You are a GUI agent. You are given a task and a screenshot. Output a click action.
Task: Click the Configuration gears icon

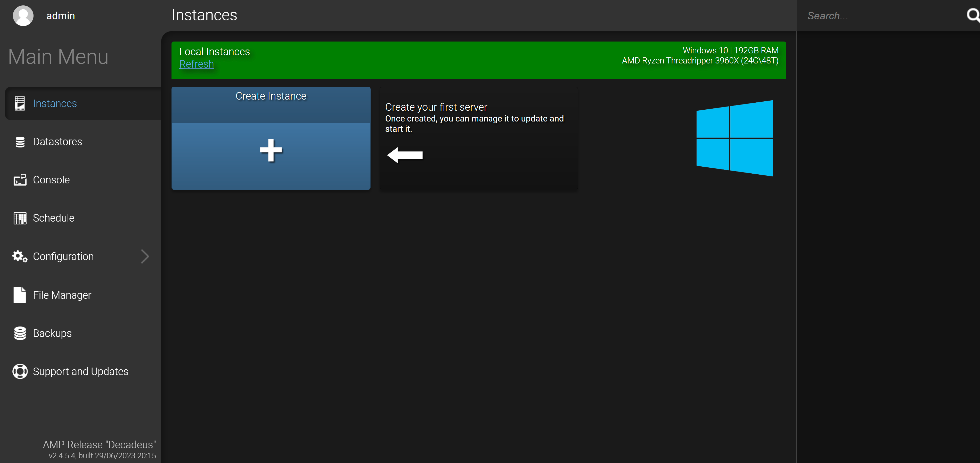click(20, 256)
